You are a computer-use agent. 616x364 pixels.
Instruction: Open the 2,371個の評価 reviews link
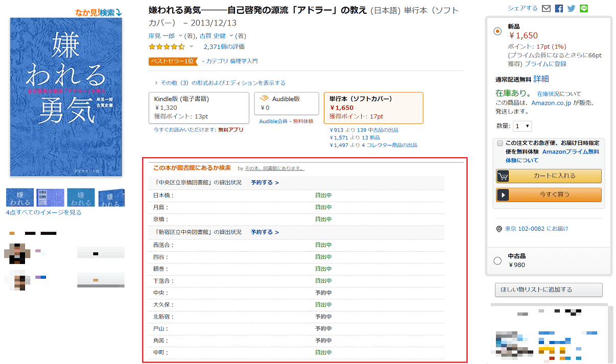[x=224, y=46]
